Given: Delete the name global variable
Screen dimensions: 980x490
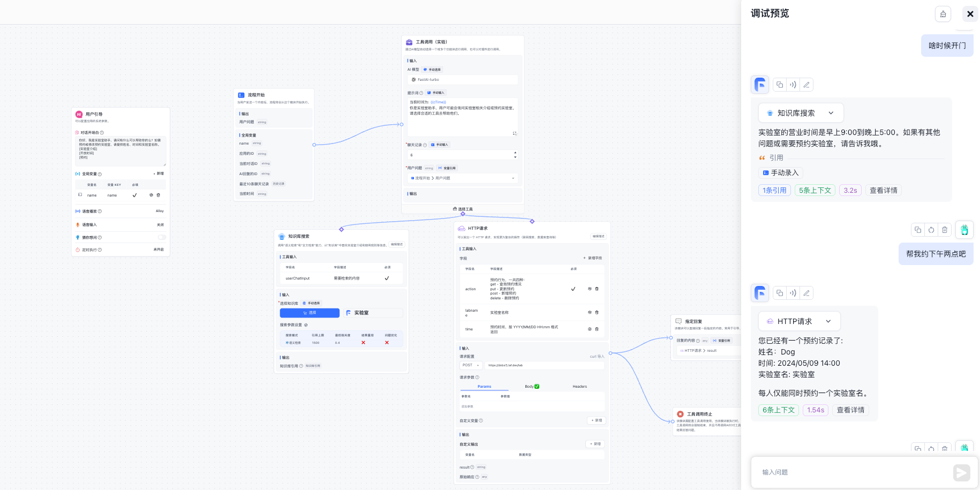Looking at the screenshot, I should pyautogui.click(x=159, y=195).
